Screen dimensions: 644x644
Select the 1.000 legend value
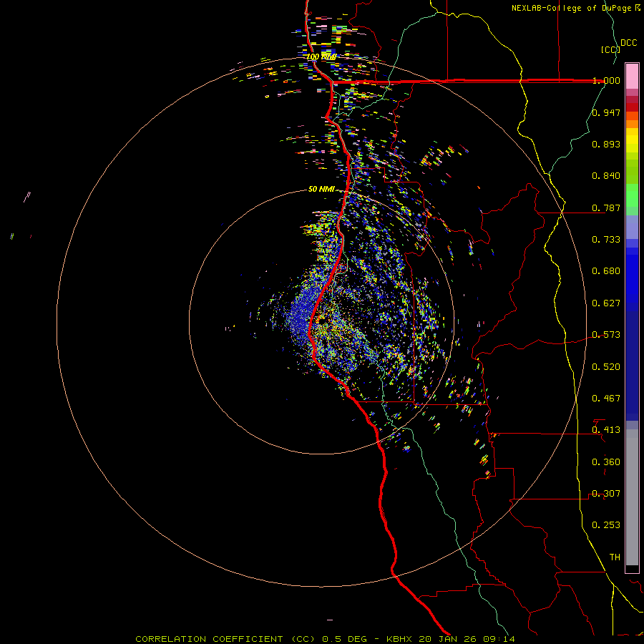(606, 80)
